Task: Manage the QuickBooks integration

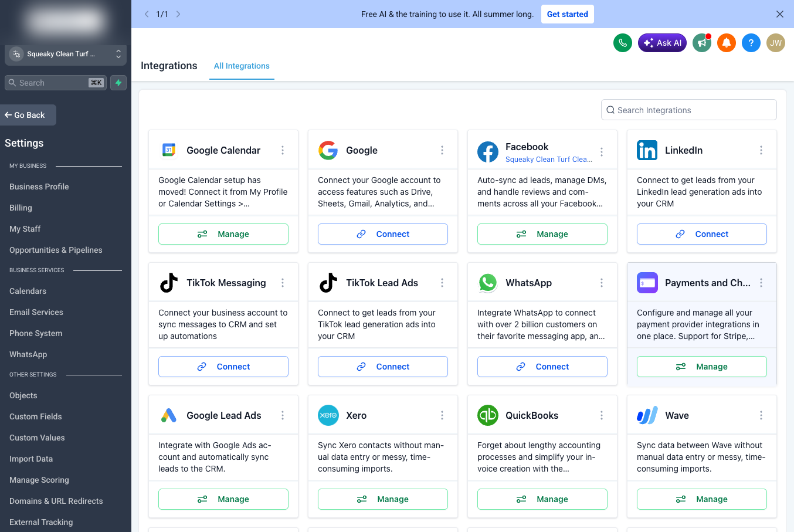Action: (542, 499)
